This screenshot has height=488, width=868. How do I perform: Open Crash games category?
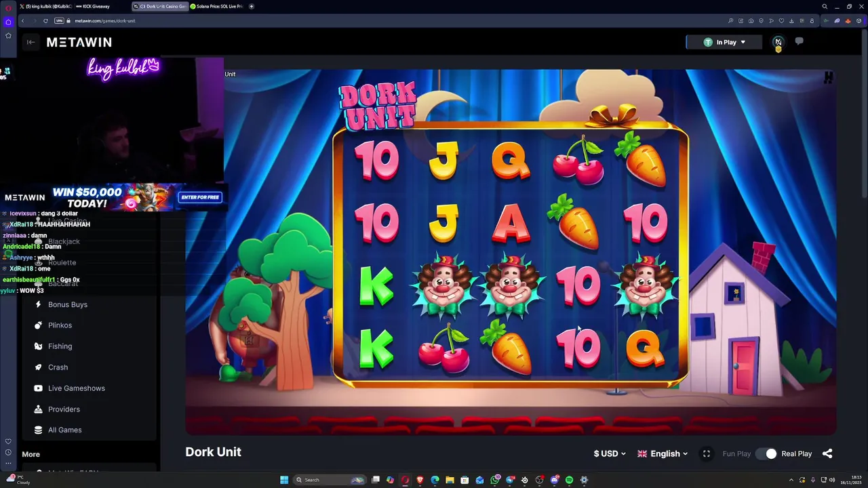coord(58,367)
